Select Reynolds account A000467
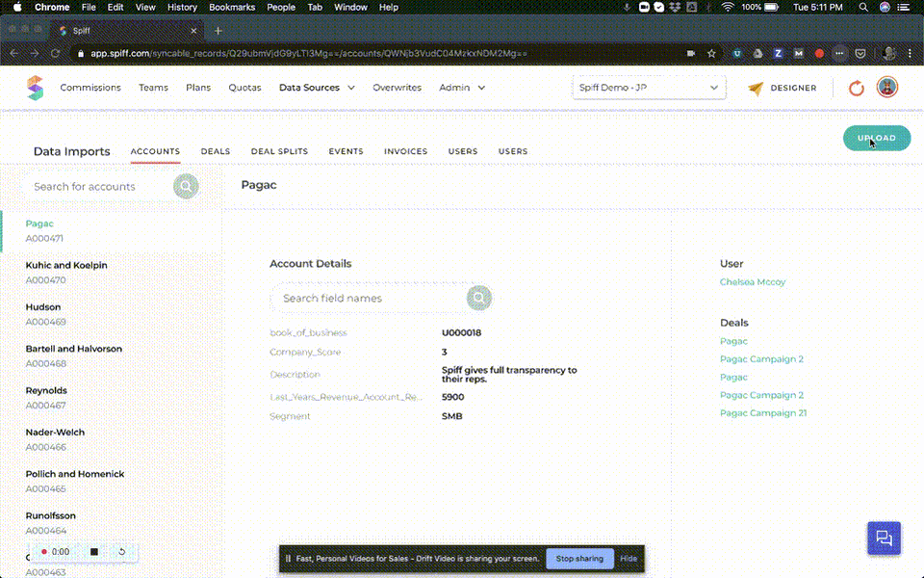Viewport: 924px width, 578px height. (x=111, y=398)
